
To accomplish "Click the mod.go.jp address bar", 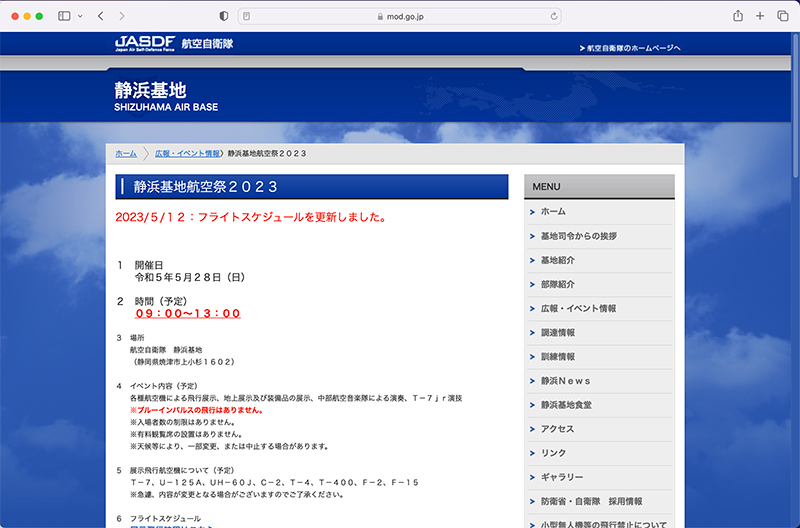I will click(400, 16).
